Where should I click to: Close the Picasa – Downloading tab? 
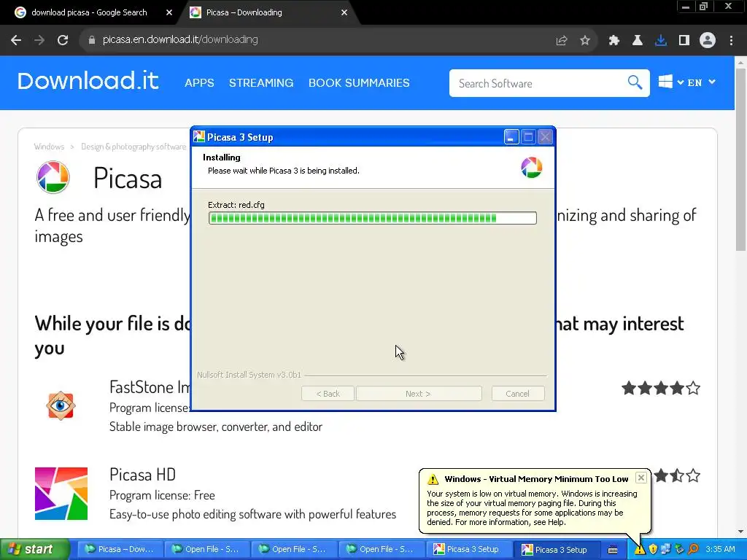344,12
